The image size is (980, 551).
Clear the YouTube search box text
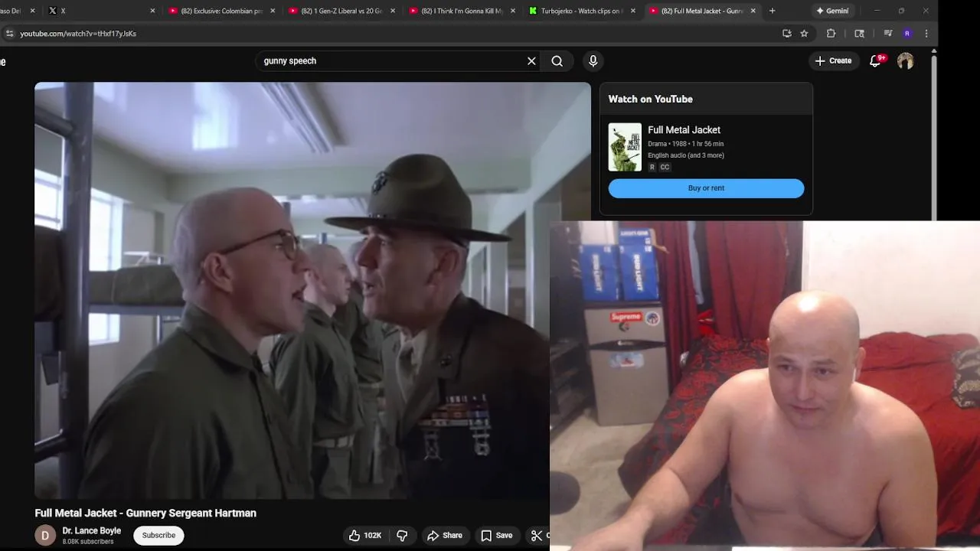[x=531, y=61]
